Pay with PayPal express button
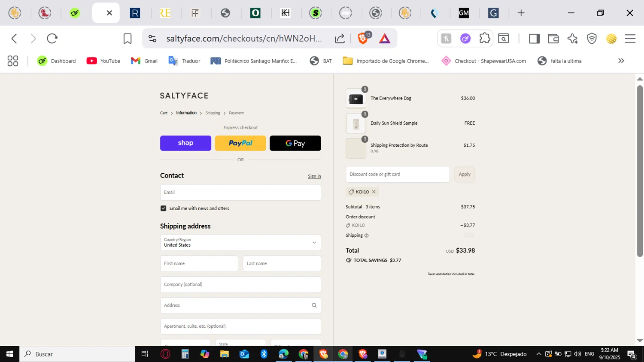This screenshot has width=644, height=362. 240,143
